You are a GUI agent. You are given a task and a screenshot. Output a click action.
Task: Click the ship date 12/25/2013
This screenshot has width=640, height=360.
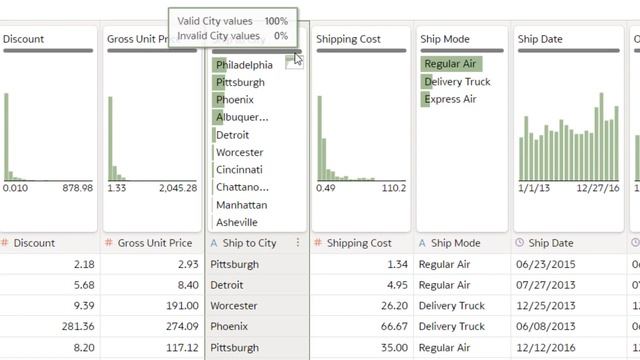click(x=546, y=306)
